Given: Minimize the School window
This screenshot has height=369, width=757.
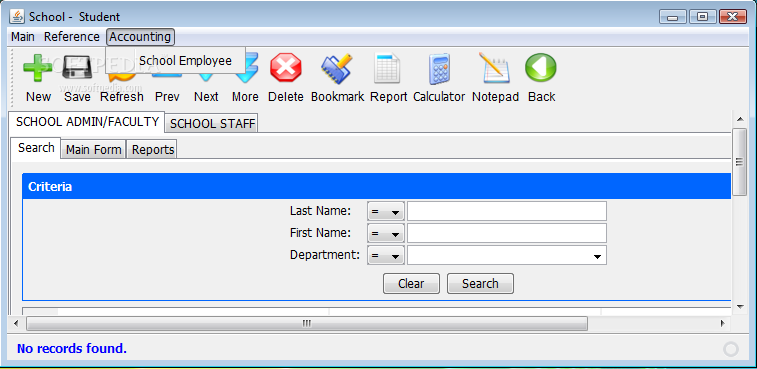Looking at the screenshot, I should tap(673, 17).
